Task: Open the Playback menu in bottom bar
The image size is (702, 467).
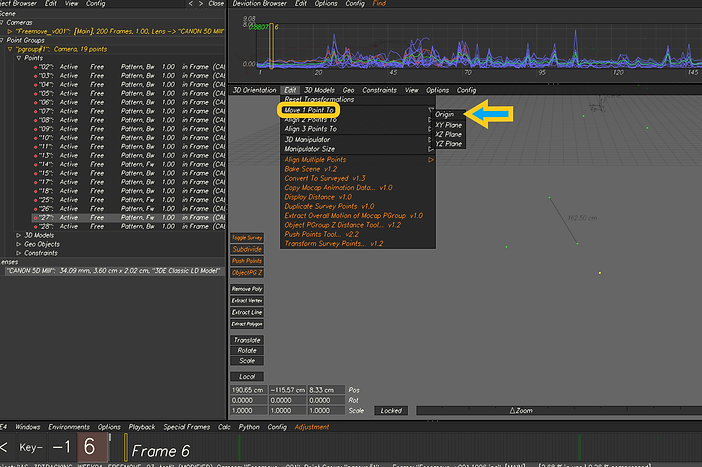Action: click(141, 427)
